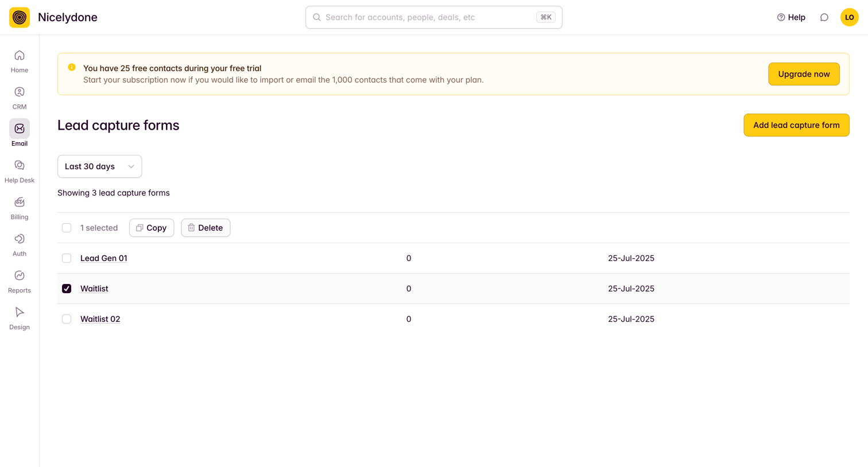This screenshot has width=868, height=467.
Task: Open the Help menu
Action: (791, 17)
